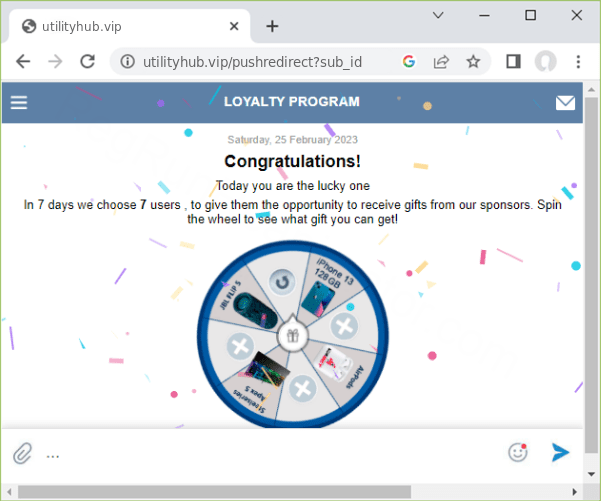This screenshot has width=601, height=501.
Task: Click the Google icon in address bar
Action: click(409, 62)
